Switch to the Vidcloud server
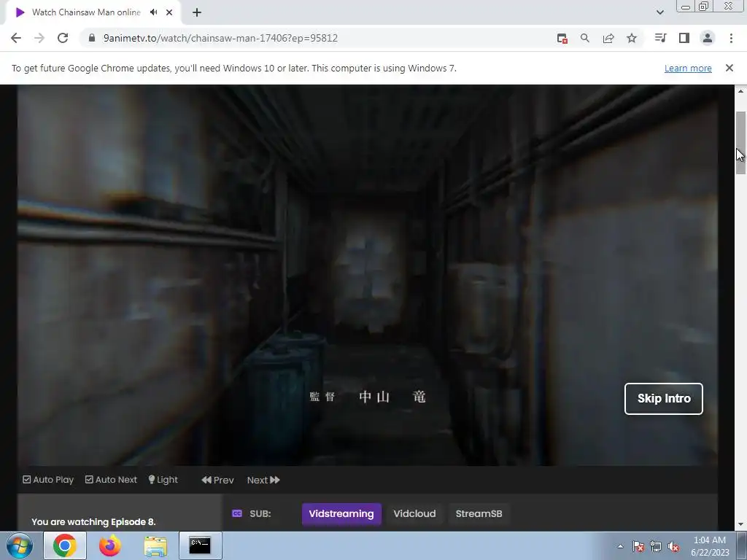This screenshot has width=747, height=560. (x=414, y=514)
